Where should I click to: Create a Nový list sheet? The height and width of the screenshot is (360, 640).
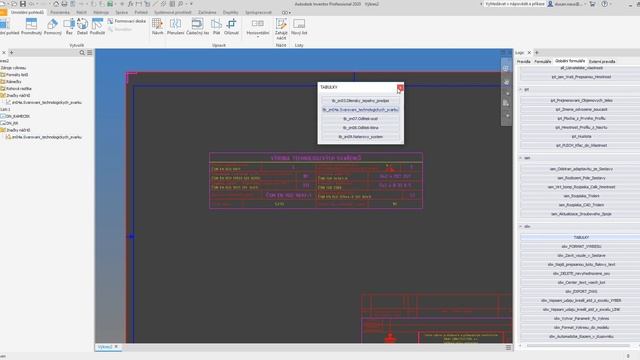pyautogui.click(x=299, y=26)
